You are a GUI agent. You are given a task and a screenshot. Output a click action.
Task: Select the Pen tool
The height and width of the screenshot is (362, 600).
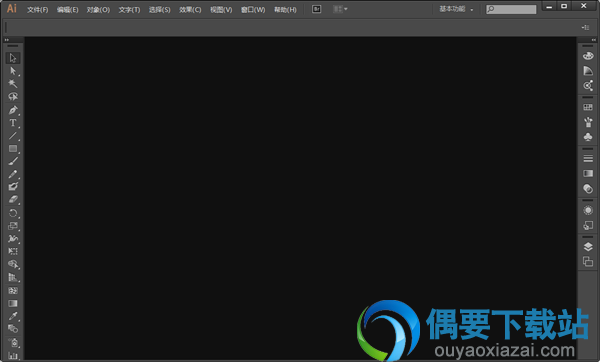[13, 110]
